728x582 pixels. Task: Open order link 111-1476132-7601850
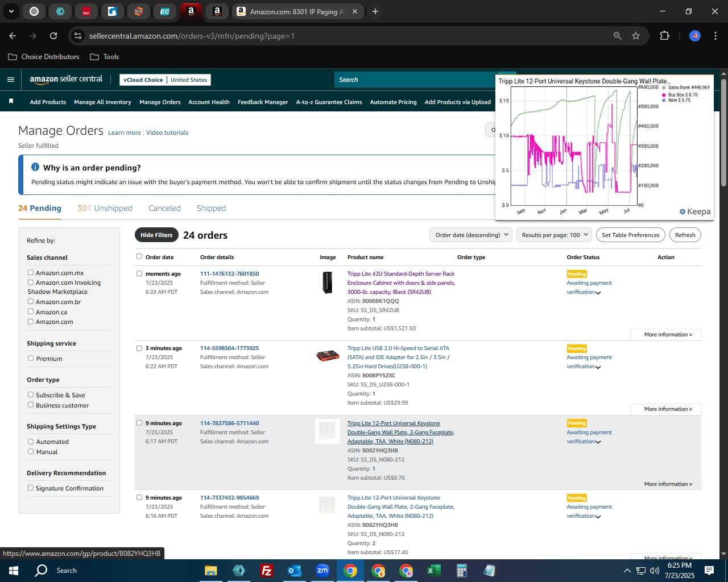coord(229,273)
